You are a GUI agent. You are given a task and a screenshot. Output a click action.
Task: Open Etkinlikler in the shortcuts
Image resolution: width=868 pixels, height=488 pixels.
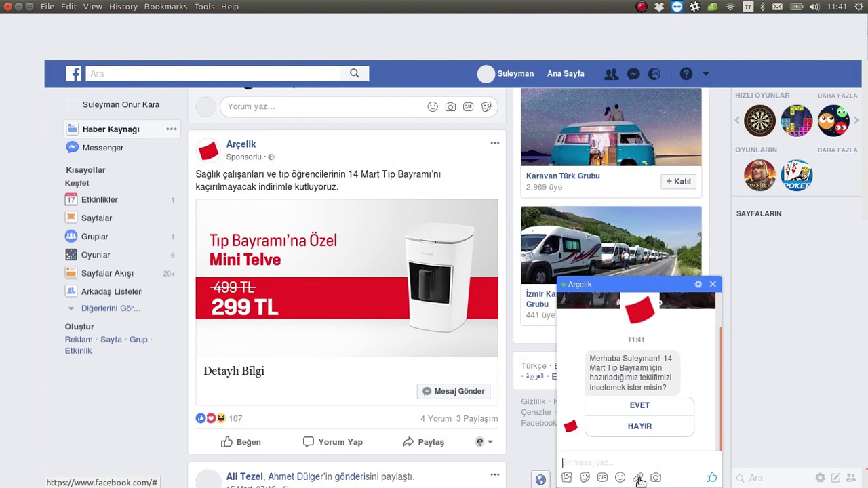pos(100,200)
